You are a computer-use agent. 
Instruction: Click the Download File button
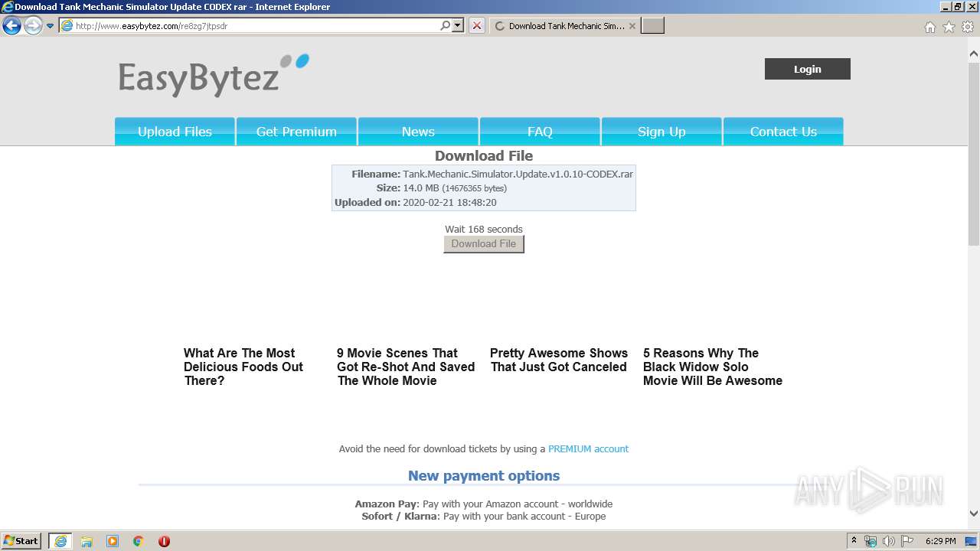click(x=484, y=243)
